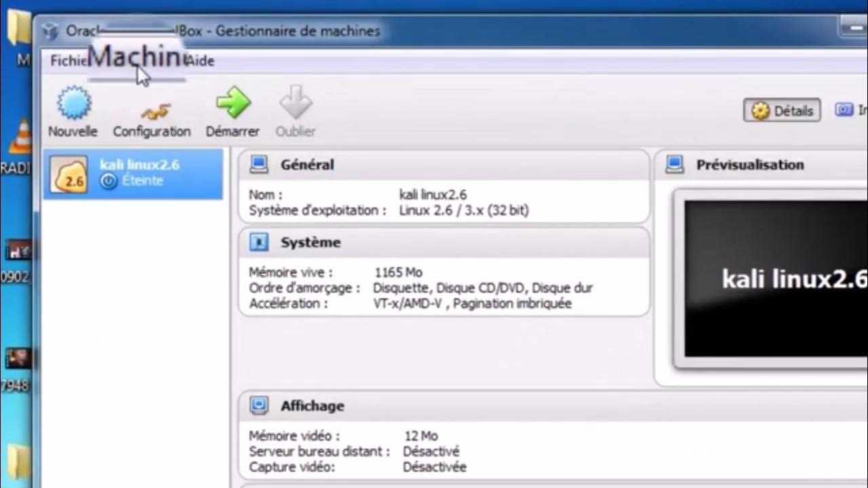This screenshot has height=488, width=868.
Task: Click the 'Mémoire vidéo :' label
Action: 294,436
